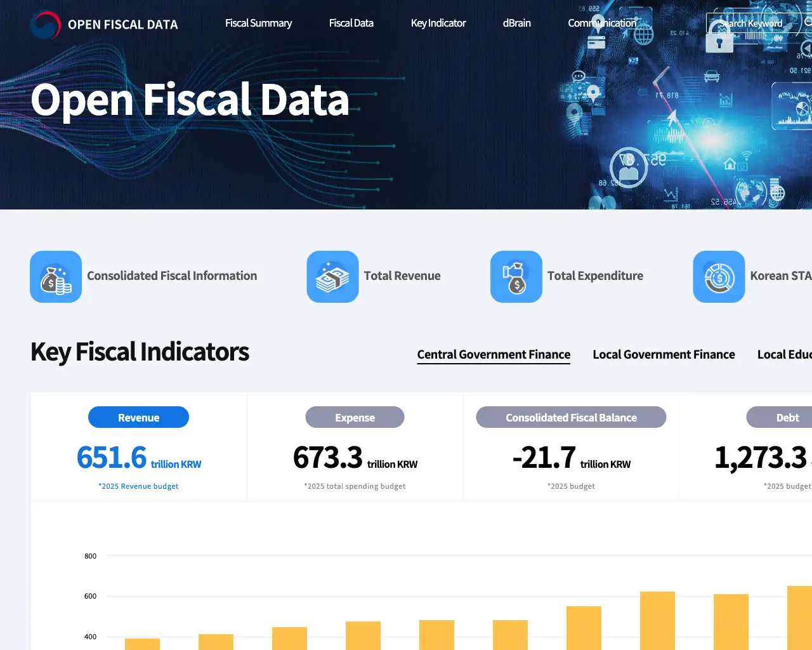Image resolution: width=812 pixels, height=650 pixels.
Task: Click the Open Fiscal Data logo emblem
Action: (x=45, y=25)
